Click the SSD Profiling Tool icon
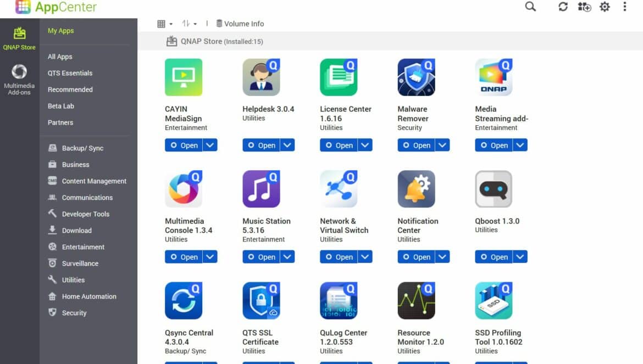The image size is (643, 364). coord(494,300)
